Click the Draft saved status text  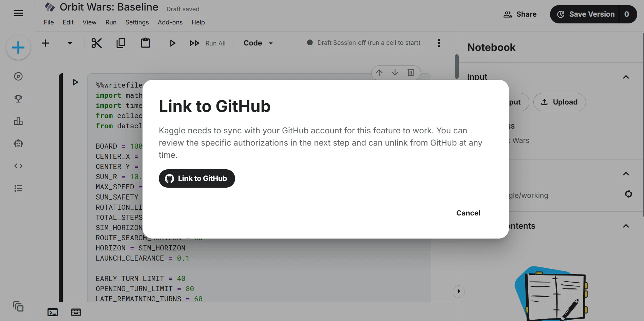[x=183, y=9]
